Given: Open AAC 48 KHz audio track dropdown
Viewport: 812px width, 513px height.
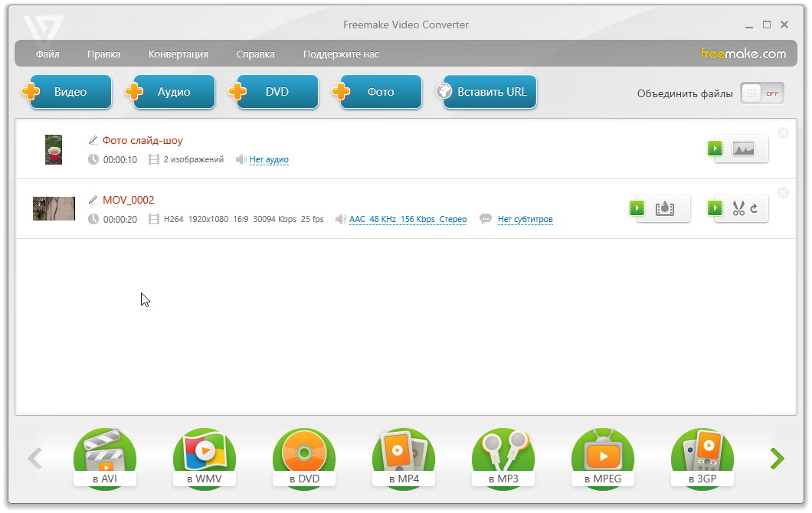Looking at the screenshot, I should click(408, 219).
